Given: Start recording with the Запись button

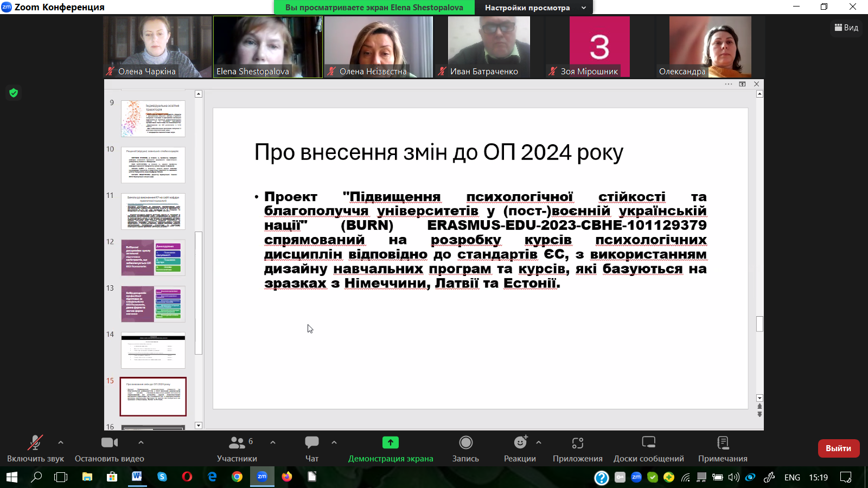Looking at the screenshot, I should click(x=465, y=443).
